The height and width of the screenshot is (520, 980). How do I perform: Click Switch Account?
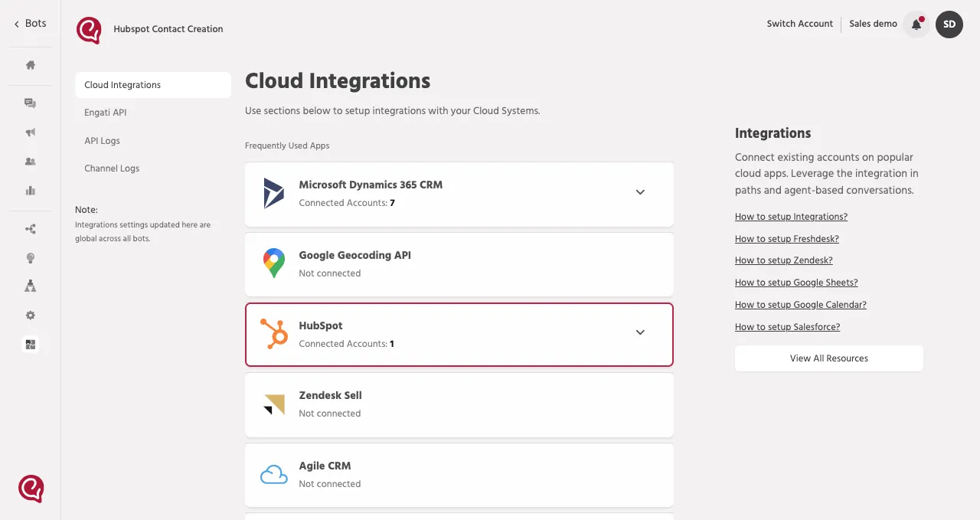click(x=799, y=24)
